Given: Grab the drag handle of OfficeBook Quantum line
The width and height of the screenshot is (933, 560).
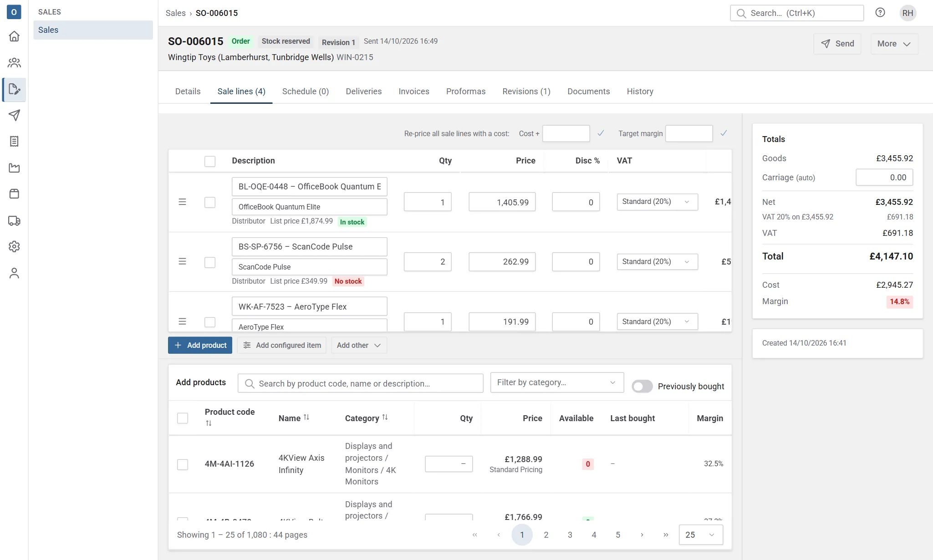Looking at the screenshot, I should 182,202.
